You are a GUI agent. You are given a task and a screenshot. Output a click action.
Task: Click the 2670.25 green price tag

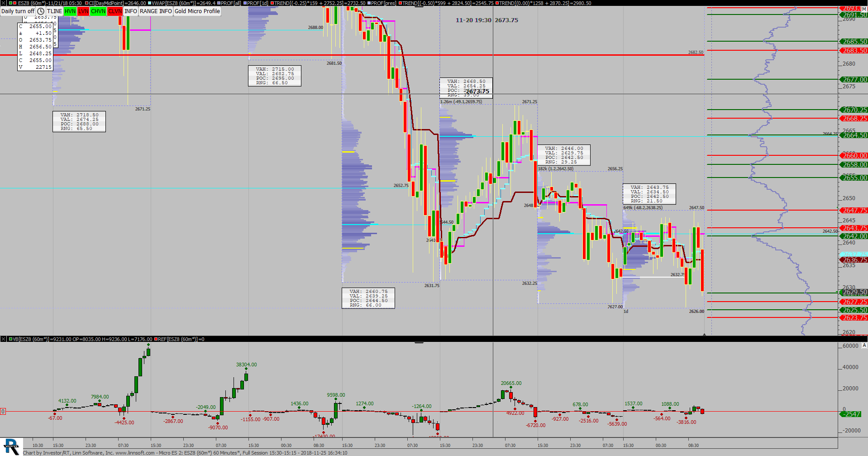(854, 110)
